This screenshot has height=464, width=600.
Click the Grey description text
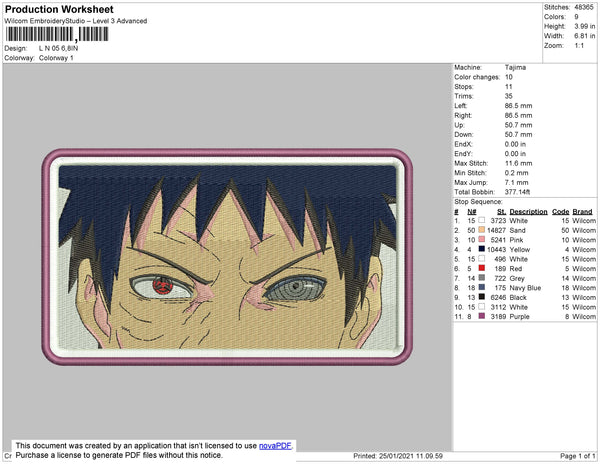coord(517,278)
